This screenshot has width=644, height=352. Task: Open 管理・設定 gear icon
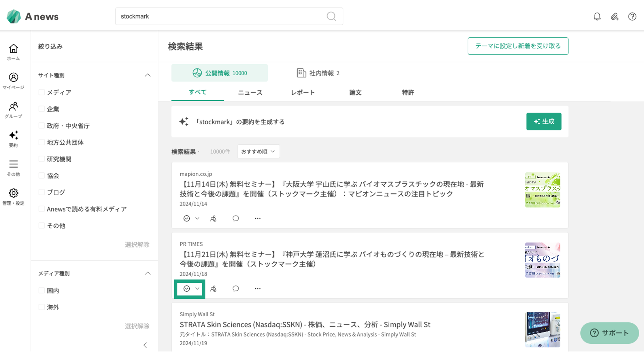click(13, 197)
